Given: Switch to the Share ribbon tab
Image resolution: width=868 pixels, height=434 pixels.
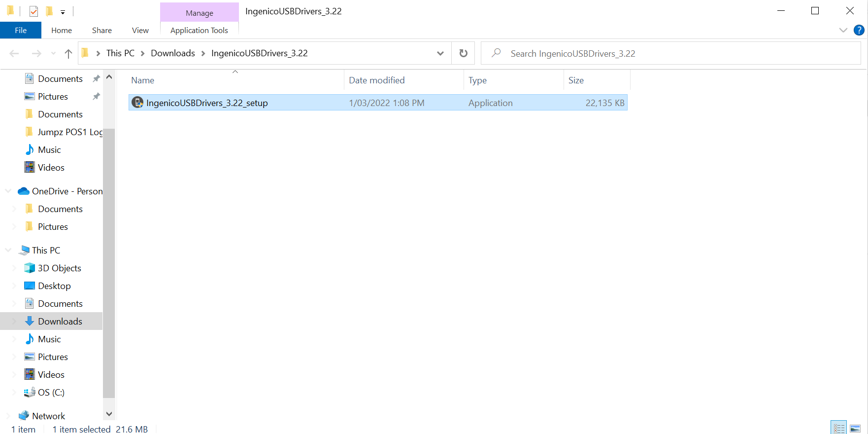Looking at the screenshot, I should click(102, 30).
